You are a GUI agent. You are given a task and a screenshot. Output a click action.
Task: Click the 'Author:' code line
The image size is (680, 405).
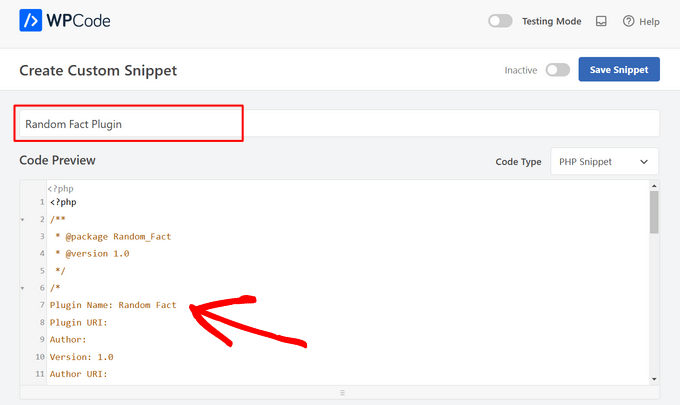tap(68, 340)
